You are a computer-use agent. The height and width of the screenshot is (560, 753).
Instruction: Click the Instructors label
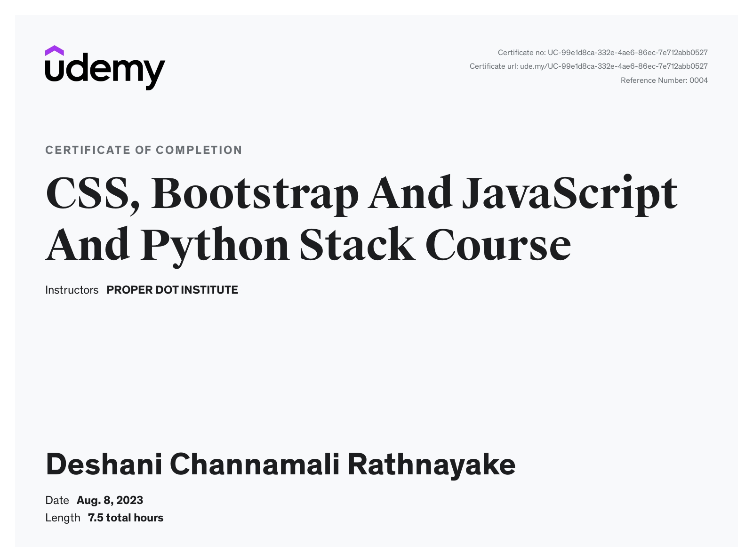(x=72, y=290)
